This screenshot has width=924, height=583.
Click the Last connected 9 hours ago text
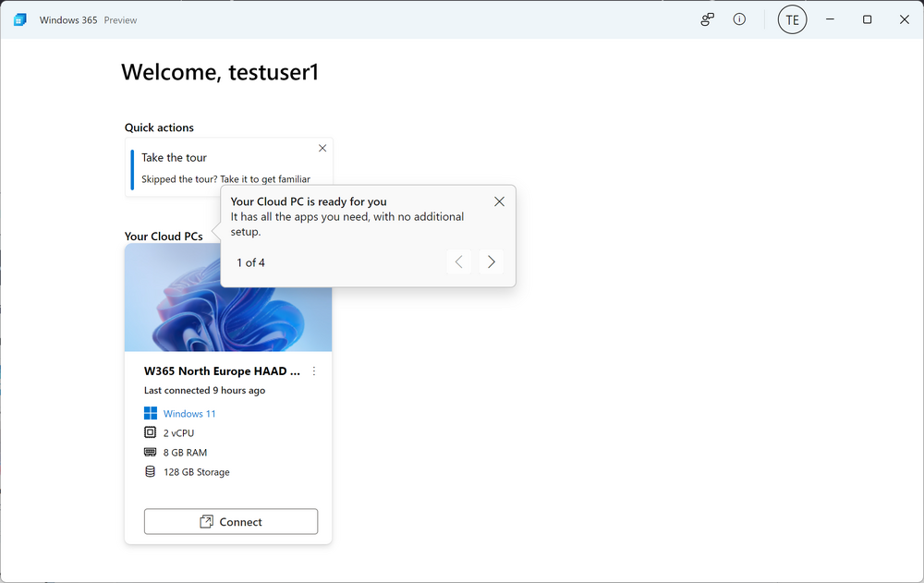pyautogui.click(x=204, y=390)
